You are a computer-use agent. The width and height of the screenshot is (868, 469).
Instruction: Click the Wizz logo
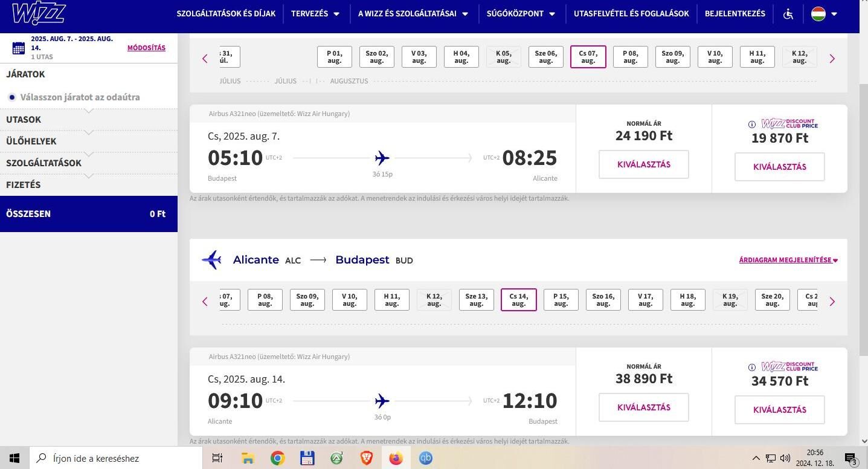click(39, 13)
